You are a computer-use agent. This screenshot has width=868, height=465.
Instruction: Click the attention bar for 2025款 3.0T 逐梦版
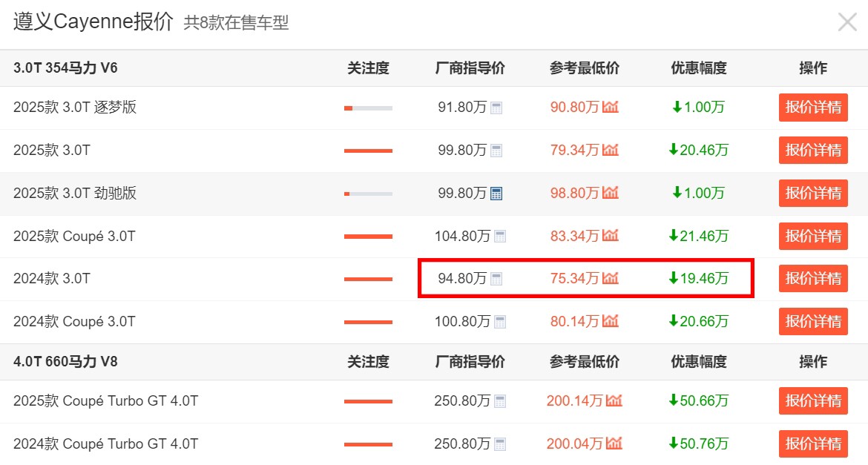(368, 108)
